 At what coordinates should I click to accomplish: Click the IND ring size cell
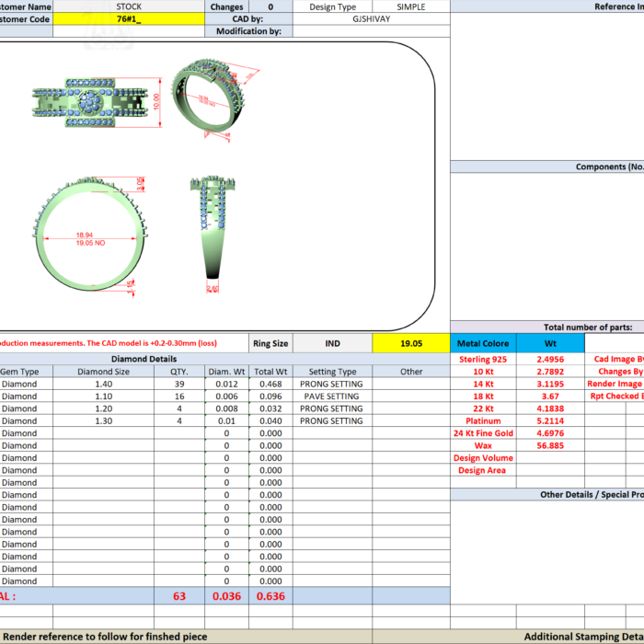[x=332, y=343]
